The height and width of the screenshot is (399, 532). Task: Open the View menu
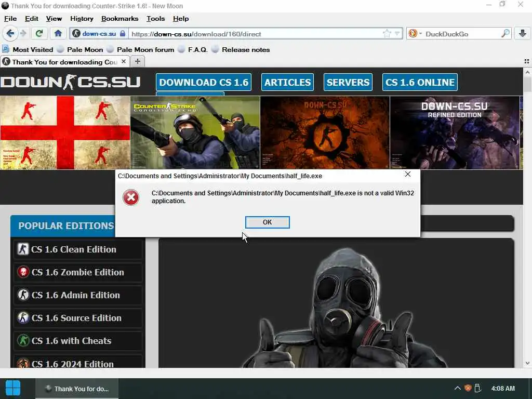point(54,19)
